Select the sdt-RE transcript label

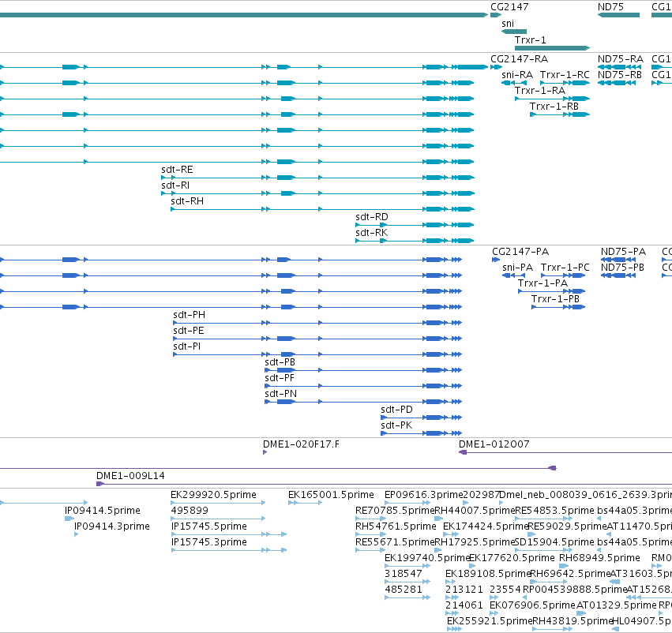(x=177, y=170)
